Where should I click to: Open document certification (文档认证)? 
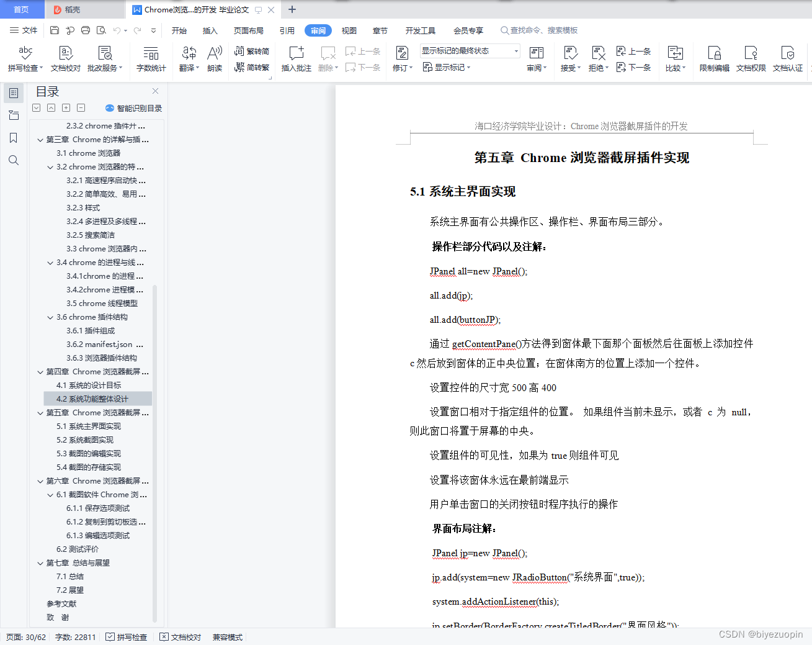(x=788, y=59)
